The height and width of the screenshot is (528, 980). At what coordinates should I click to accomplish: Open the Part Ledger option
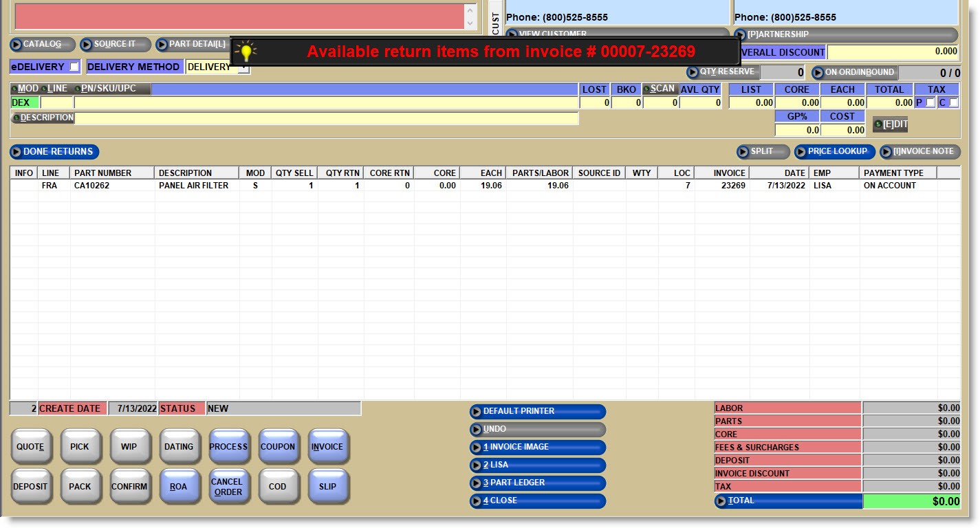pyautogui.click(x=537, y=483)
